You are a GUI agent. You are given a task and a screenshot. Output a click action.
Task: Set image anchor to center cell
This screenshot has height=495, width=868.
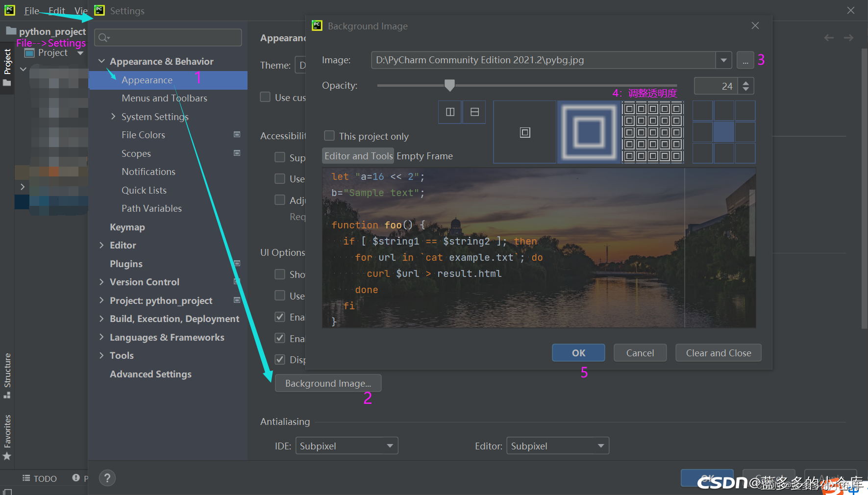[x=724, y=132]
